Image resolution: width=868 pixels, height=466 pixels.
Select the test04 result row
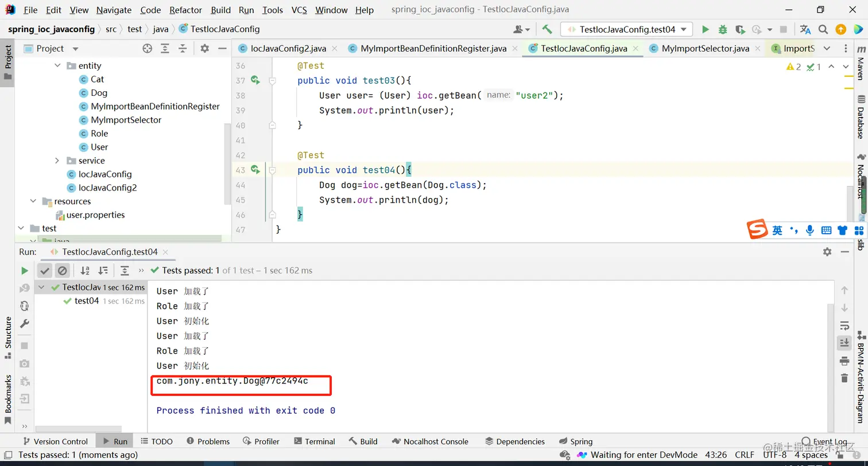pyautogui.click(x=91, y=301)
